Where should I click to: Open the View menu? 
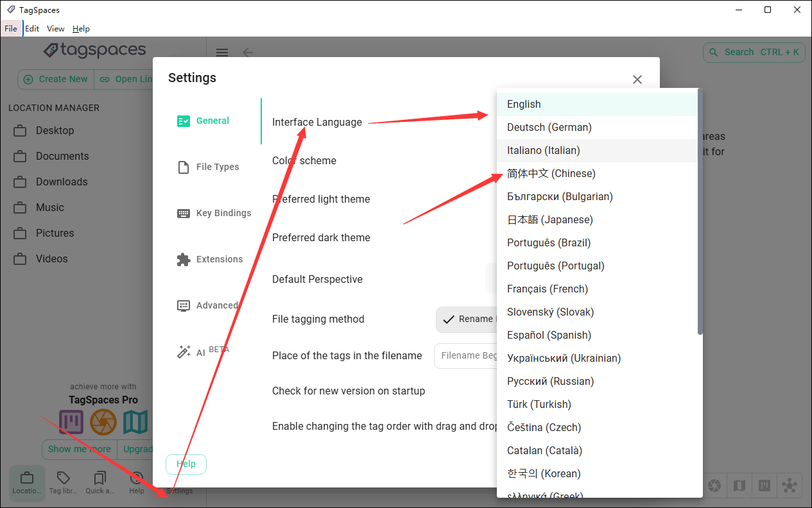56,29
